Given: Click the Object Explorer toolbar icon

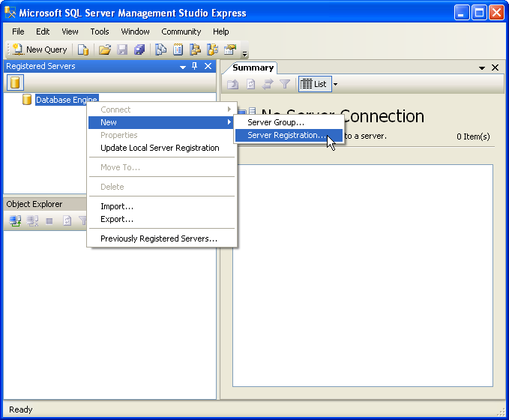Looking at the screenshot, I should tap(195, 49).
